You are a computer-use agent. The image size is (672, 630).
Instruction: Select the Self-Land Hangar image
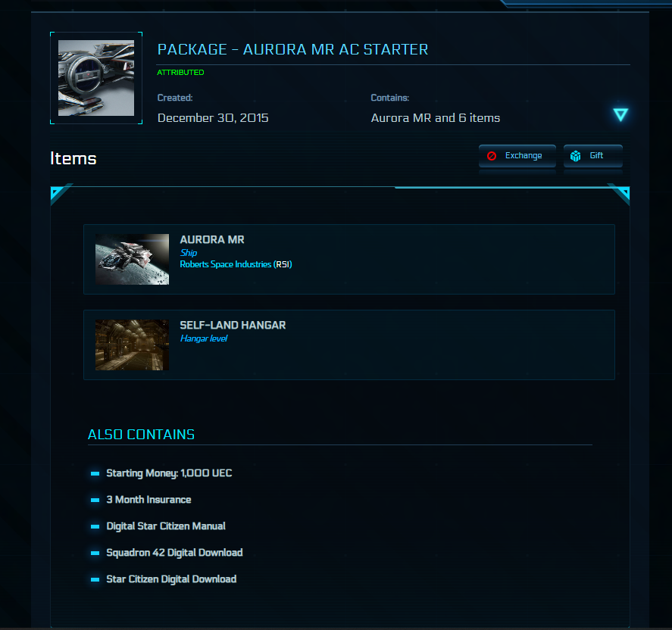point(132,345)
